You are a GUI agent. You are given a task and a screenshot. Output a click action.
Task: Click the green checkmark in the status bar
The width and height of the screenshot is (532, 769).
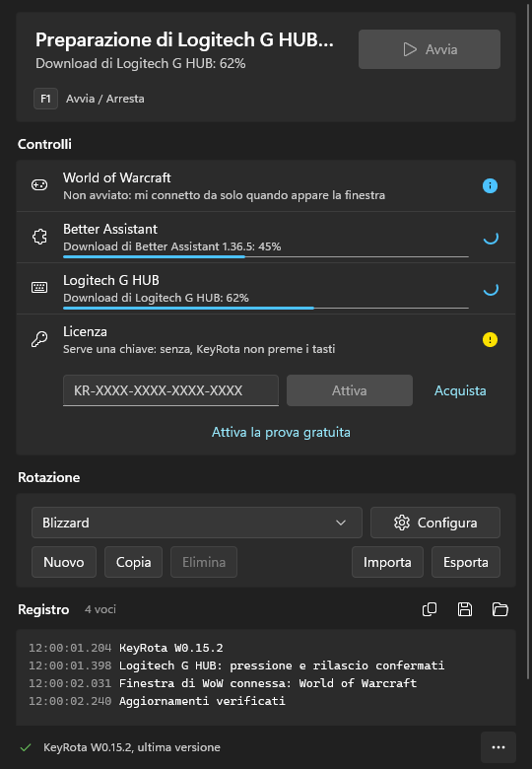pos(26,747)
